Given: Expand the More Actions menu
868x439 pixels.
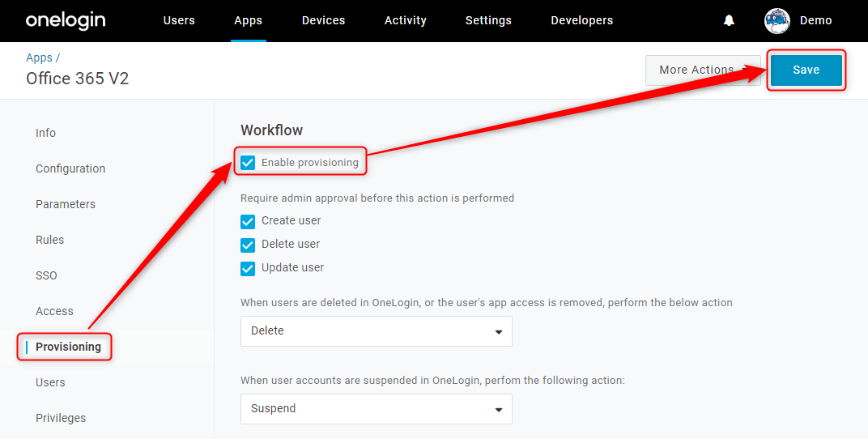Looking at the screenshot, I should [x=703, y=70].
